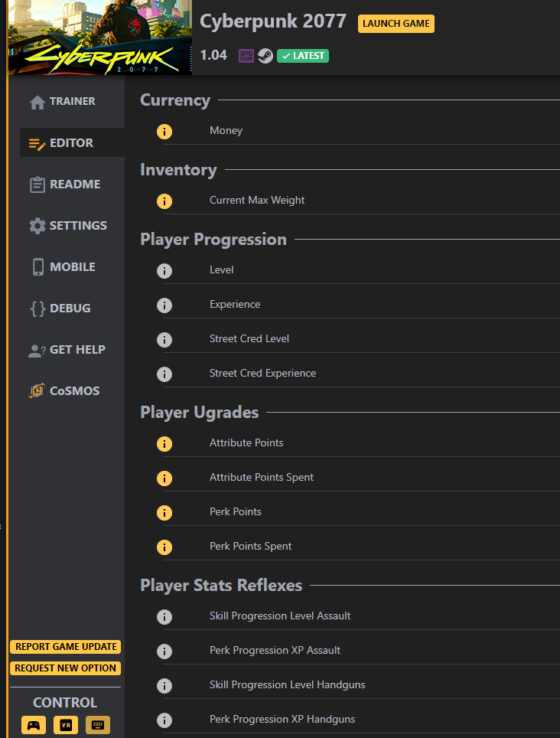
Task: Click the Currency section heading
Action: coord(175,101)
